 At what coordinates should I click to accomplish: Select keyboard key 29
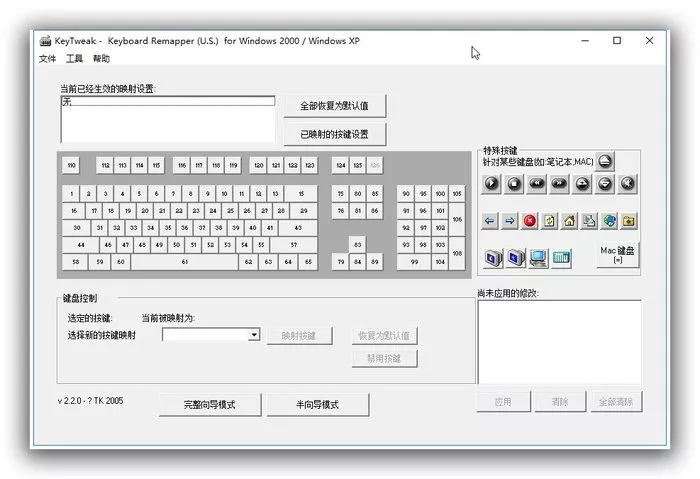(304, 211)
